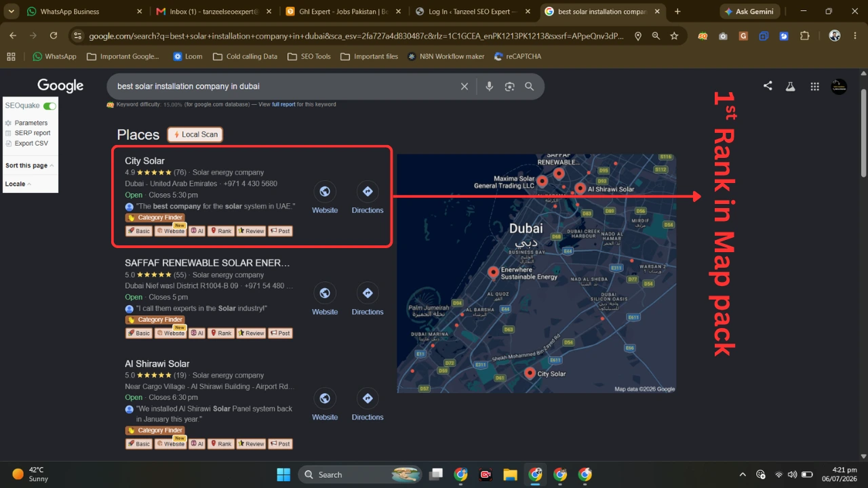Screen dimensions: 868x488
Task: Click the taskbar Search box
Action: click(359, 474)
